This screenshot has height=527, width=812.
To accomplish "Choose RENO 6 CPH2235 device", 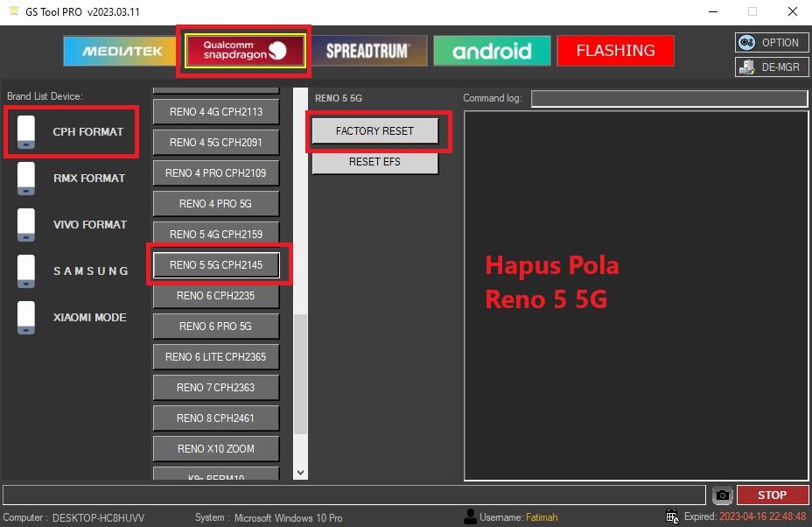I will [x=216, y=295].
